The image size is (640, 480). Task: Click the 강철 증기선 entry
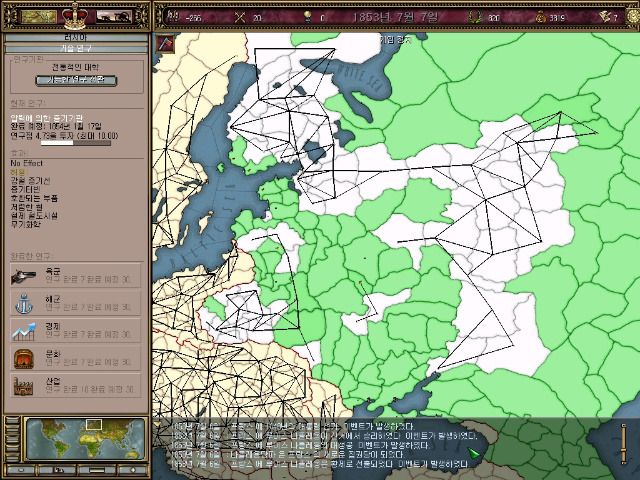tap(30, 181)
